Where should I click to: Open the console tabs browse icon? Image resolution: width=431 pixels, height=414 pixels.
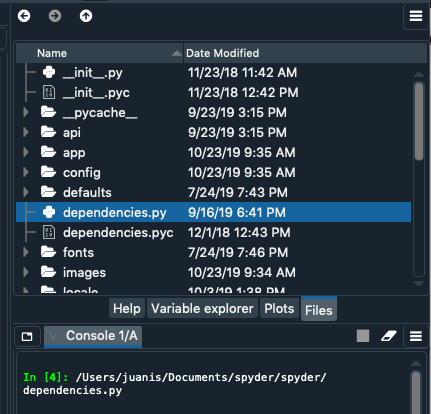click(x=27, y=336)
